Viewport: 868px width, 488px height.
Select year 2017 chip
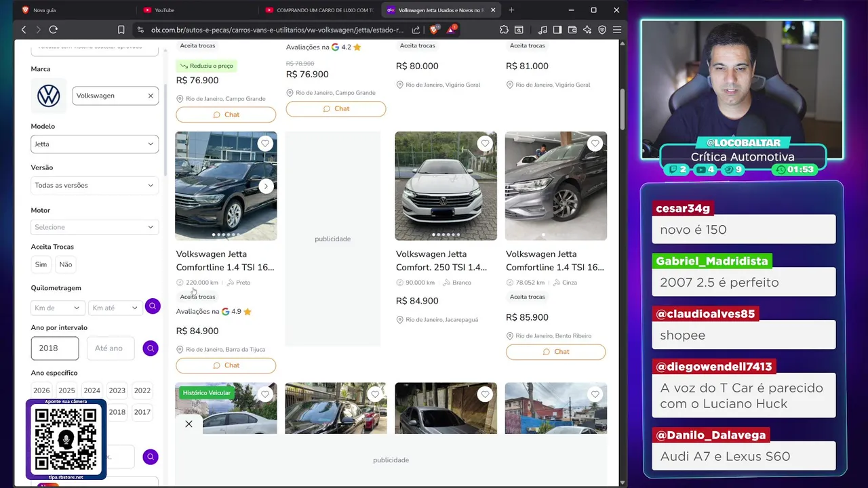142,412
